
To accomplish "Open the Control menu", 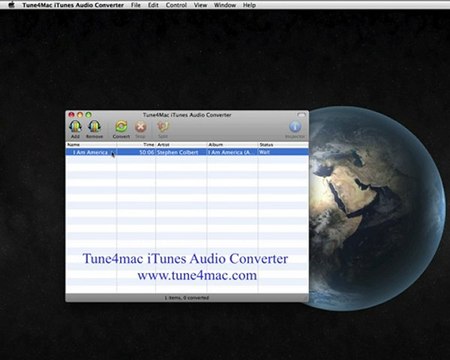I will tap(176, 5).
